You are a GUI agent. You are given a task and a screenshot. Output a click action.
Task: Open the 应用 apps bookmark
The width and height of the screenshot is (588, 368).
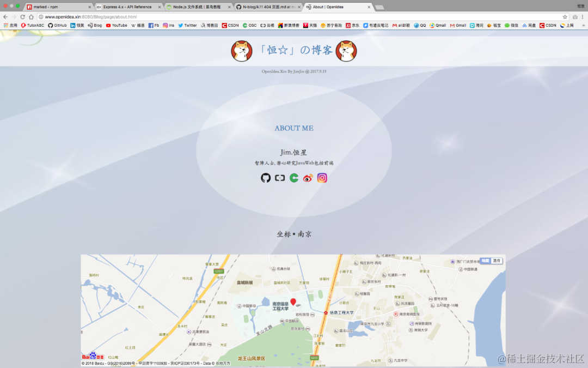coord(10,26)
